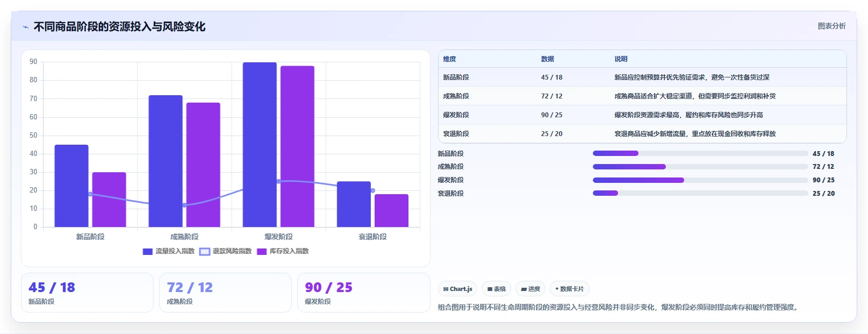Click the summary text starting 组合图用于说明
This screenshot has height=334, width=868.
(x=619, y=308)
